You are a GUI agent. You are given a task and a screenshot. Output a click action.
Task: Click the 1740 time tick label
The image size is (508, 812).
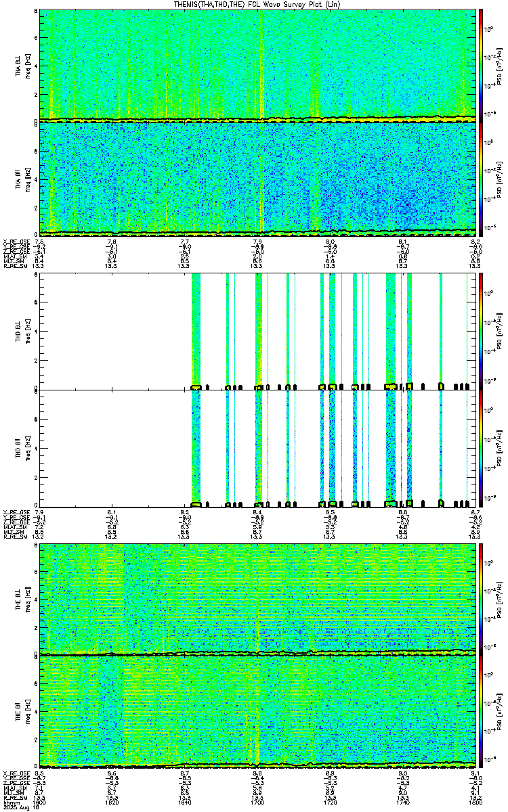click(x=402, y=803)
